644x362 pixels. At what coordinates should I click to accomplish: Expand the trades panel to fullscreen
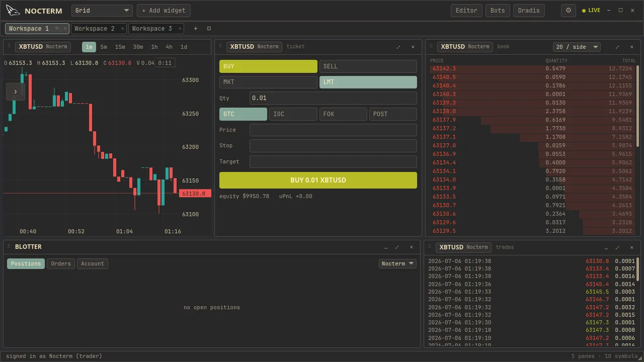click(x=617, y=247)
